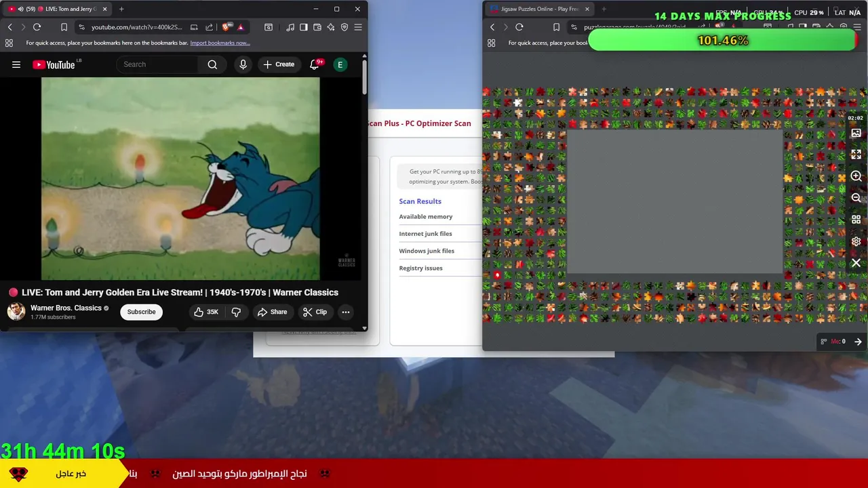Click the Import bookmarks now link

[220, 43]
